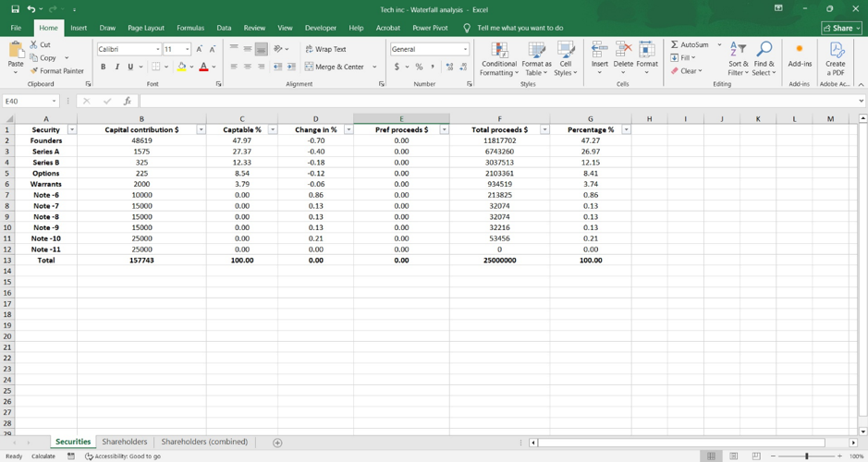Open Conditional Formatting
Image resolution: width=868 pixels, height=462 pixels.
[499, 59]
